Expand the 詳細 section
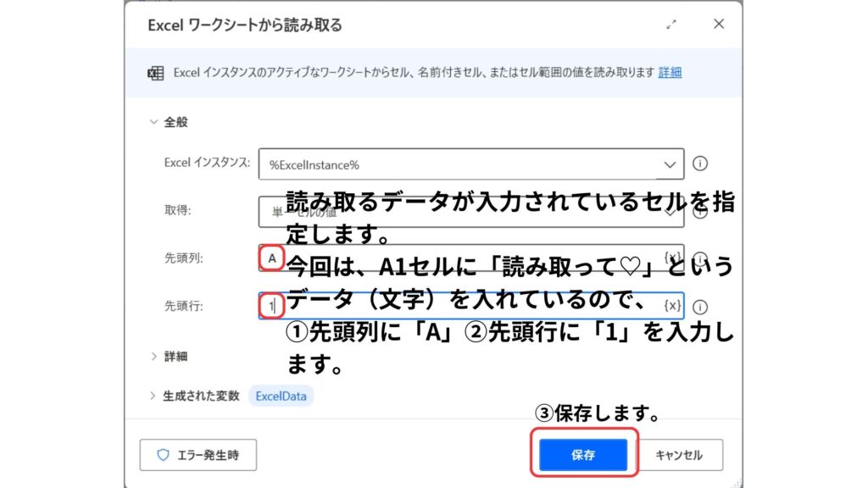 point(153,357)
